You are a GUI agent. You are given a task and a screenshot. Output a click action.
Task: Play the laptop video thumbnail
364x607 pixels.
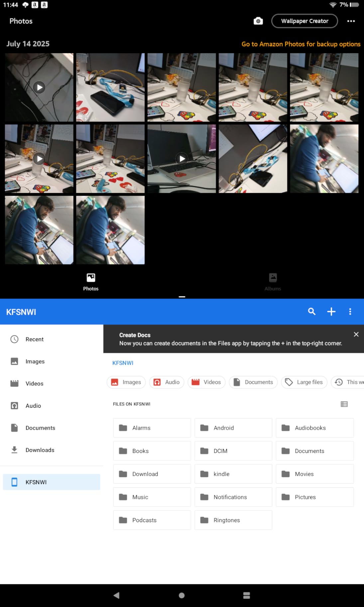pos(182,159)
